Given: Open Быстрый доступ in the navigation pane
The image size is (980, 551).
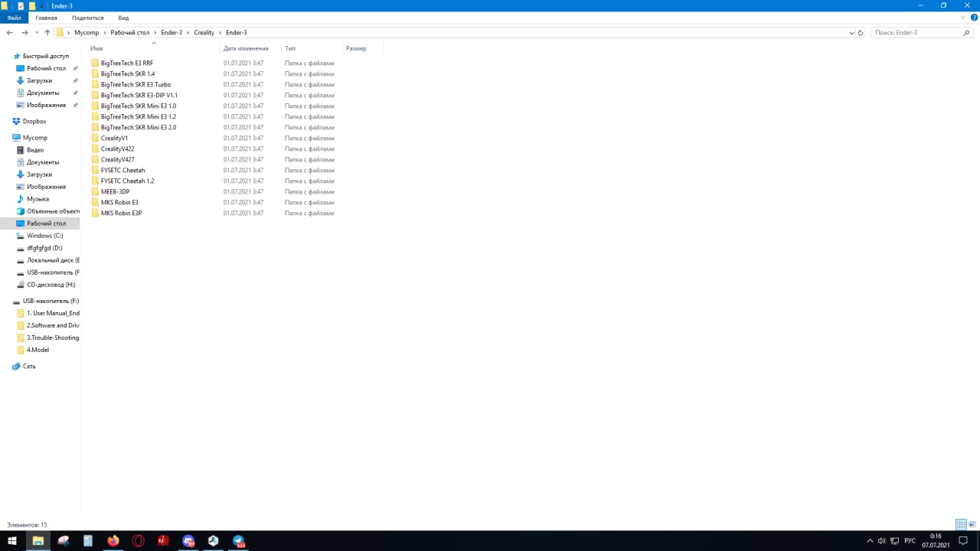Looking at the screenshot, I should tap(45, 56).
